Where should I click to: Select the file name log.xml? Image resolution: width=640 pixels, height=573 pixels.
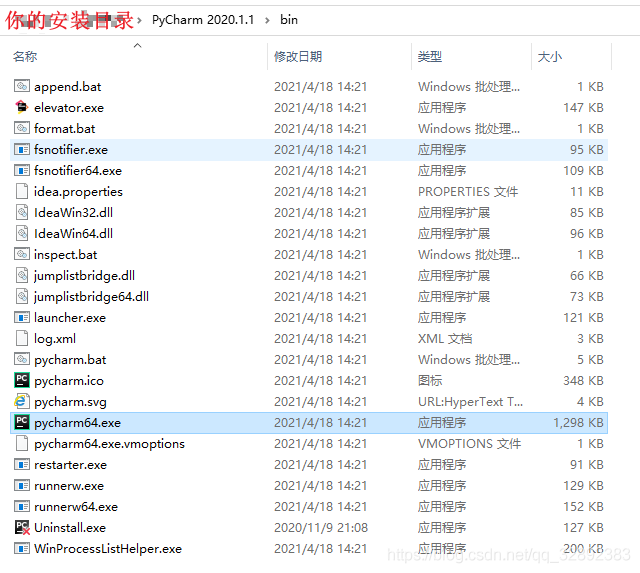(55, 338)
